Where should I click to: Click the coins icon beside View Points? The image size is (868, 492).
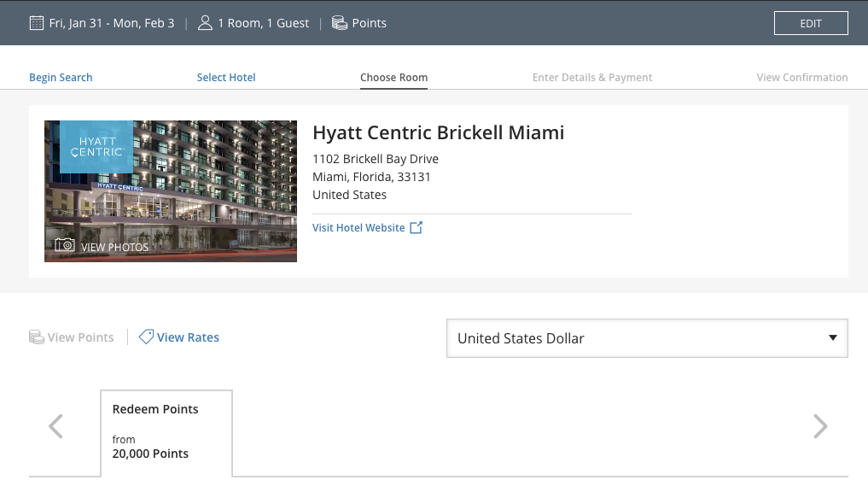click(x=37, y=337)
